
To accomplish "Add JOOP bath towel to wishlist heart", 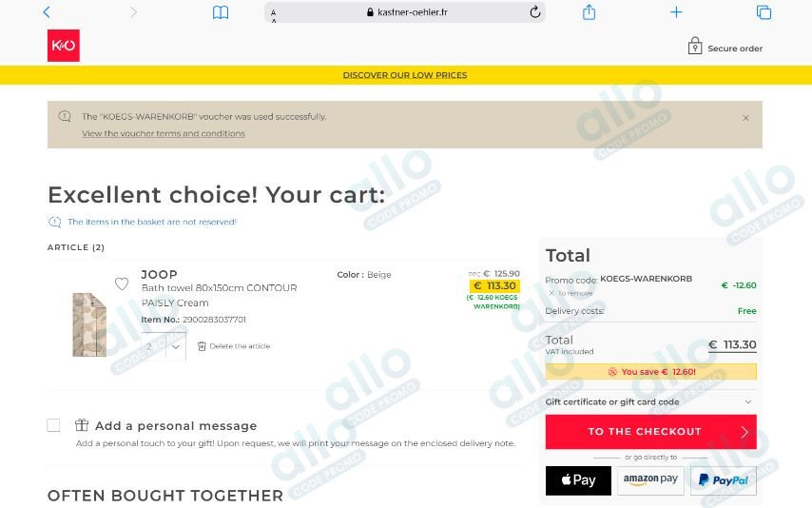I will pyautogui.click(x=122, y=283).
